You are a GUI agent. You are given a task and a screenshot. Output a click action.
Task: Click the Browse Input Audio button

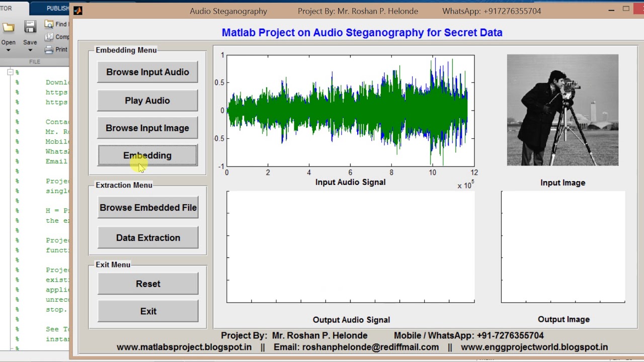(147, 72)
